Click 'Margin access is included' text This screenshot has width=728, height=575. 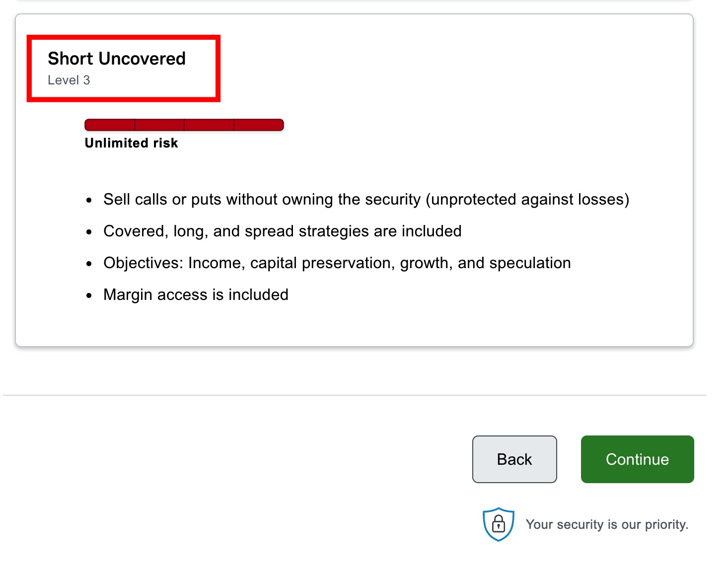(196, 295)
